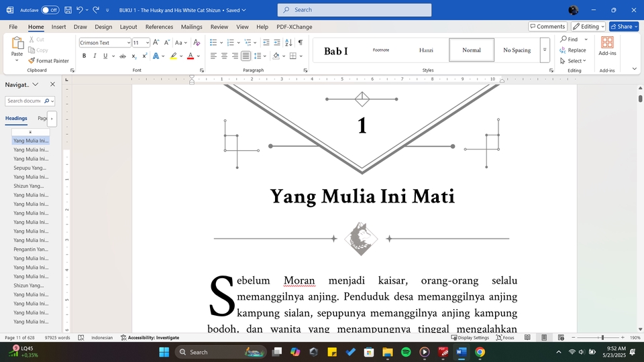
Task: Open Display Settings in status bar
Action: tap(470, 337)
